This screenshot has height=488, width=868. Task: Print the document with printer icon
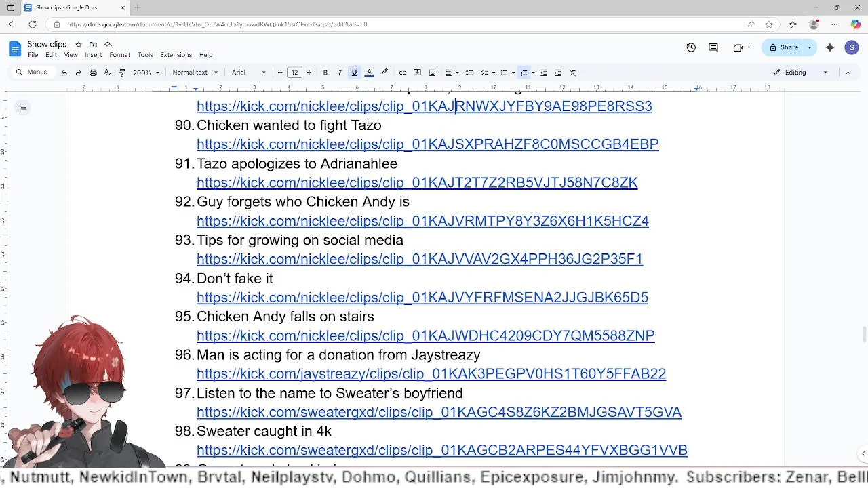pyautogui.click(x=93, y=73)
